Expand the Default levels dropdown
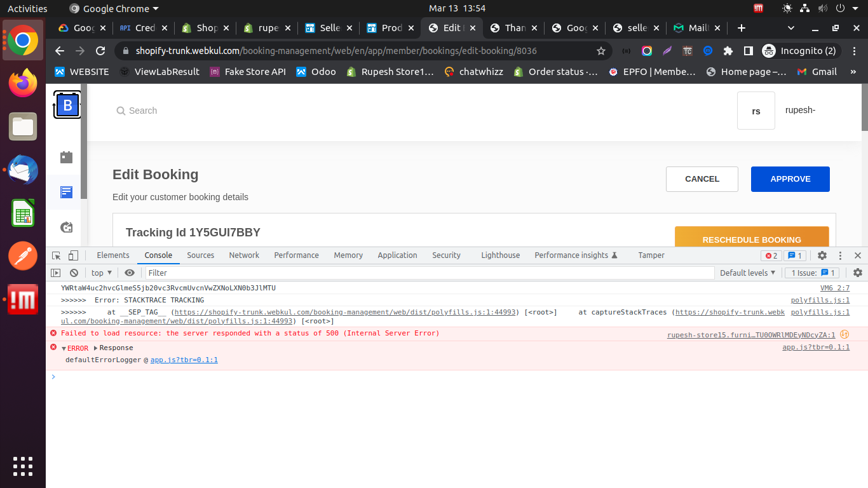 747,273
